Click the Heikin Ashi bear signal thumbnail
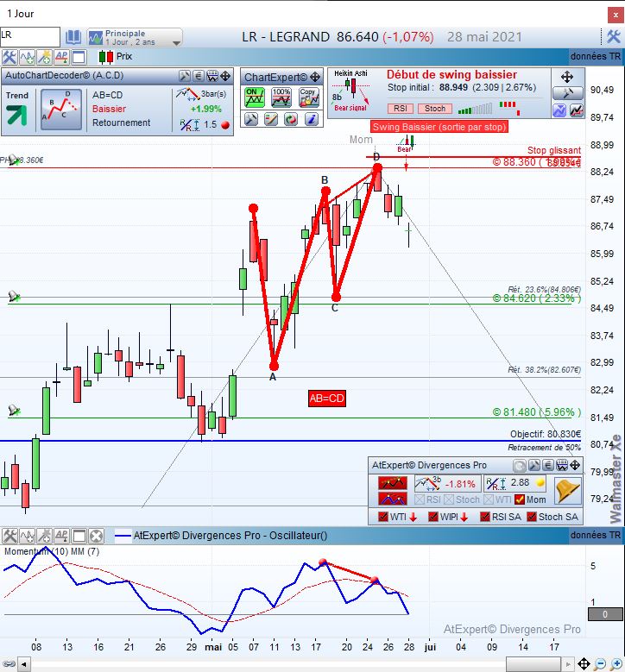This screenshot has height=672, width=625. 350,91
